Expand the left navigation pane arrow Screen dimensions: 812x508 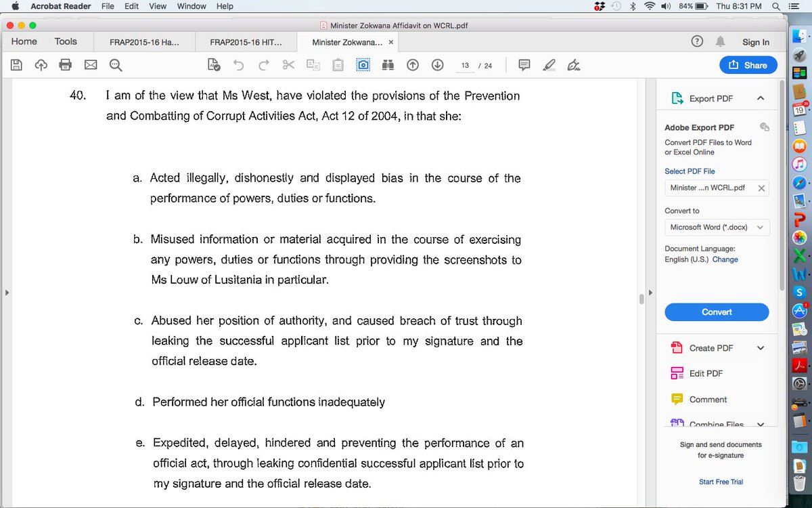click(7, 293)
